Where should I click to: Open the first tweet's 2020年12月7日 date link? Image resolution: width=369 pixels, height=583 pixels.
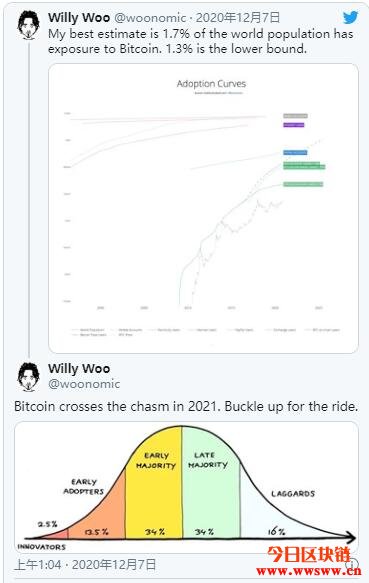[238, 17]
